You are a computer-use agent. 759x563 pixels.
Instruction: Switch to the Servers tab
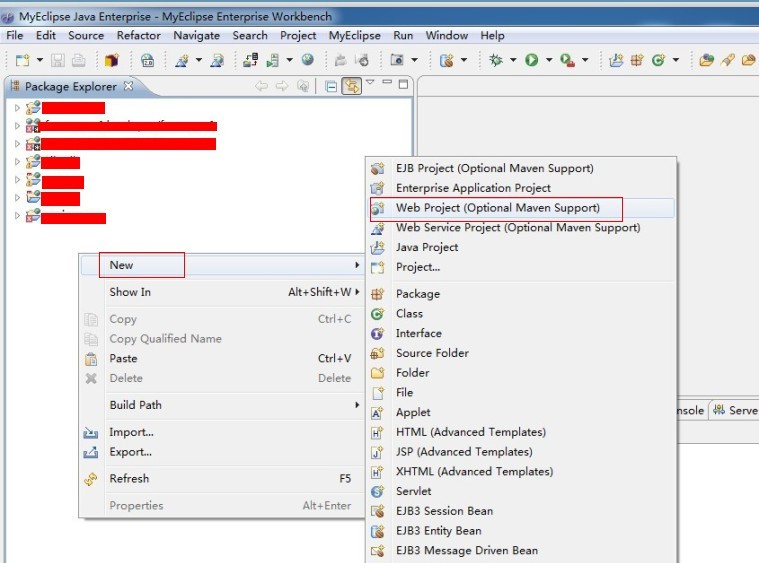(735, 410)
